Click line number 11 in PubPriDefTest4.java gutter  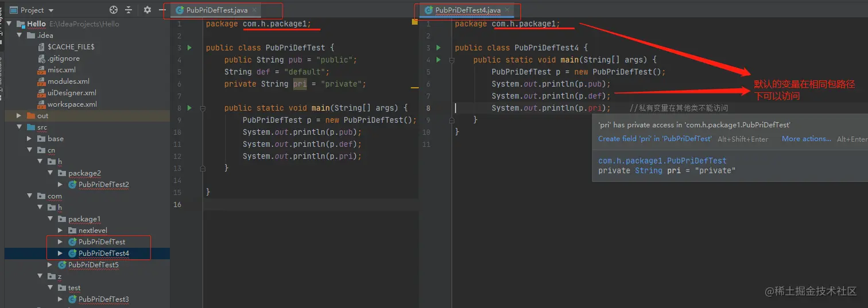[x=426, y=144]
